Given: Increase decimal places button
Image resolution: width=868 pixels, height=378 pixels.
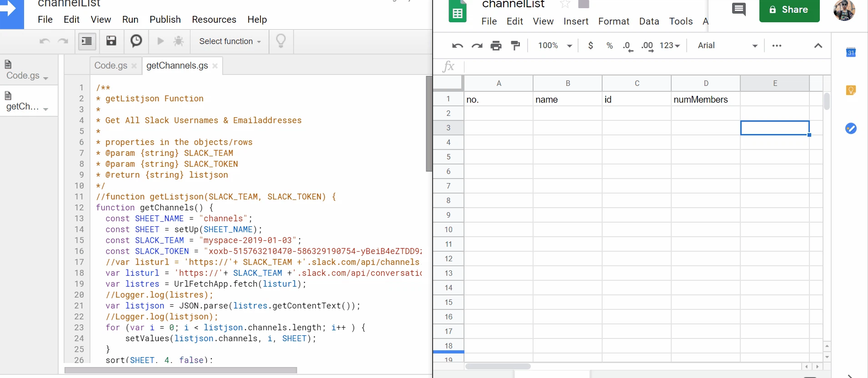Looking at the screenshot, I should [647, 46].
